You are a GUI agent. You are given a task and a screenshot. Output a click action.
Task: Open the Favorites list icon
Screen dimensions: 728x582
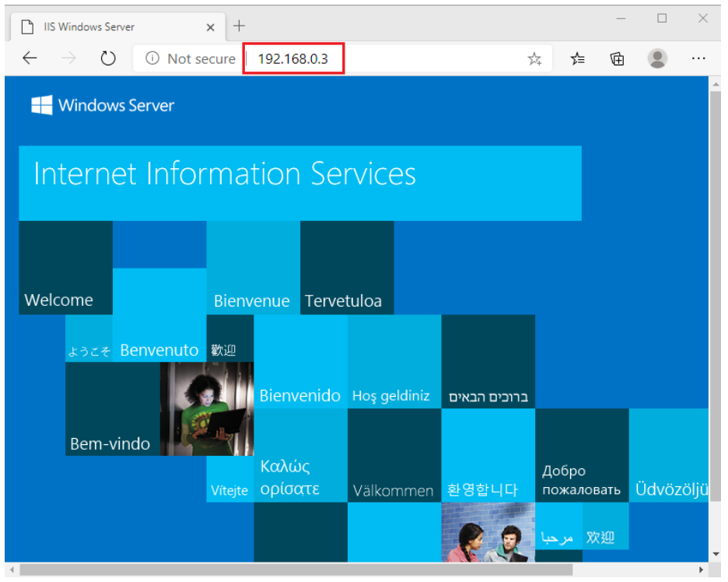tap(577, 58)
